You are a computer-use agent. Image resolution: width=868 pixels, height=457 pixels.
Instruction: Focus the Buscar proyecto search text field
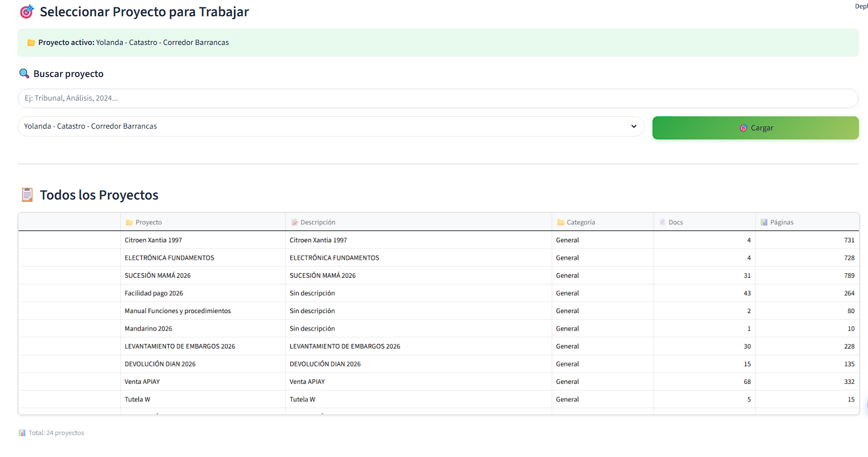[438, 98]
